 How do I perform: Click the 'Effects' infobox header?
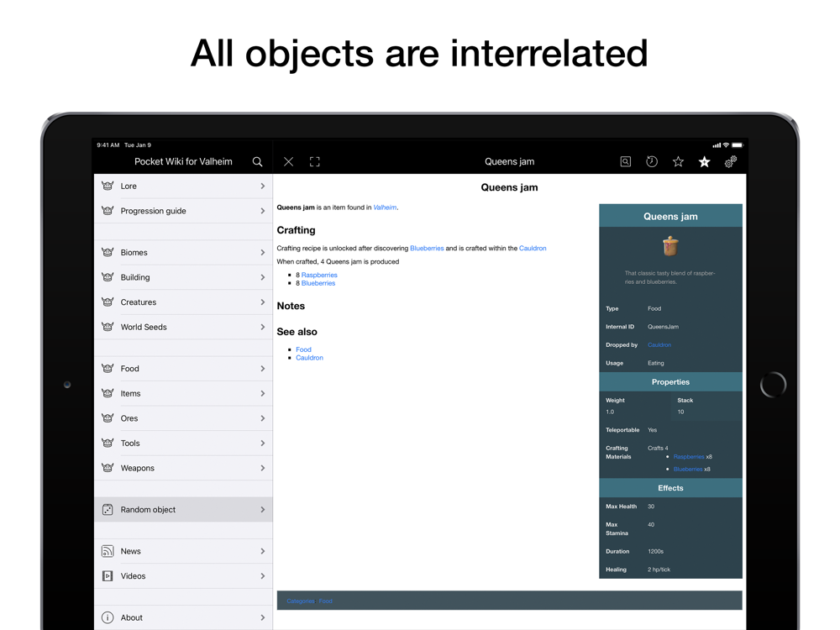click(670, 488)
